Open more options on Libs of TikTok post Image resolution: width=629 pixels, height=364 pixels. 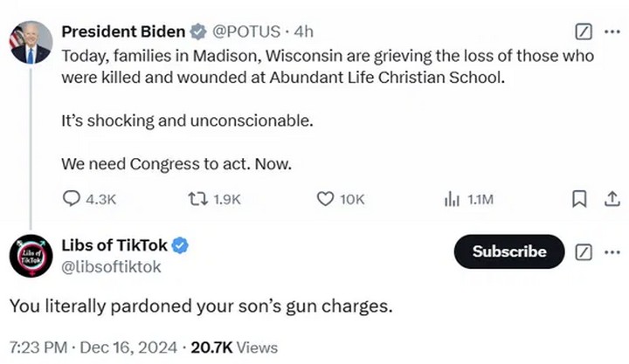coord(612,252)
